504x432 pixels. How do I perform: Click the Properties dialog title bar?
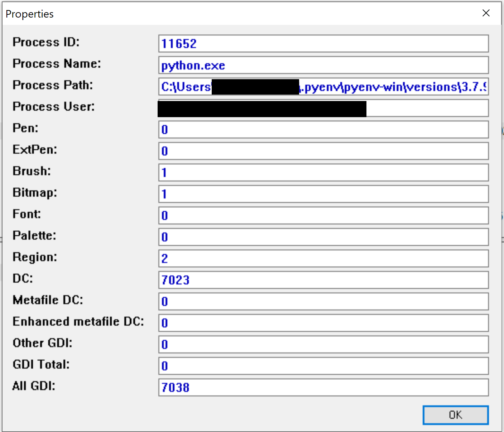(x=215, y=13)
